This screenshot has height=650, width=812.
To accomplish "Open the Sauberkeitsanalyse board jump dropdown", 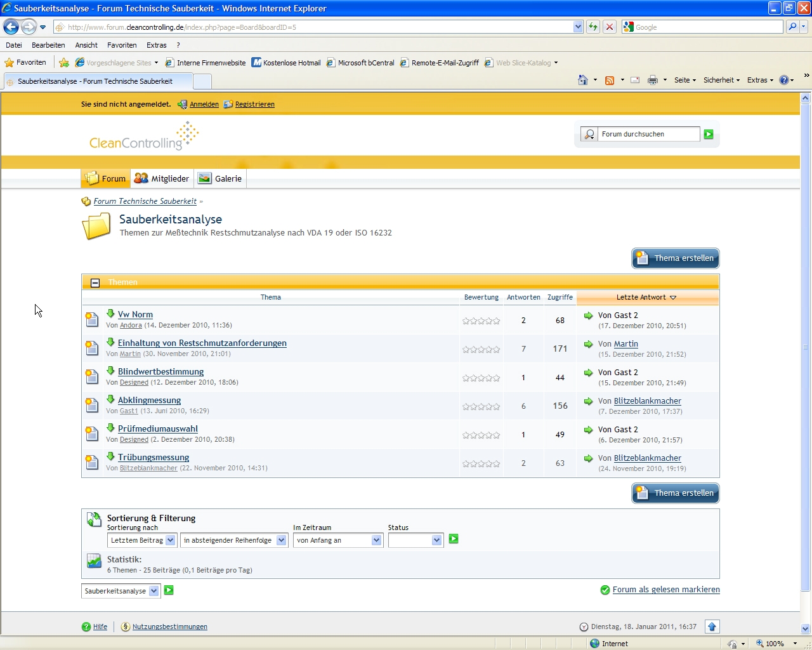I will (121, 591).
